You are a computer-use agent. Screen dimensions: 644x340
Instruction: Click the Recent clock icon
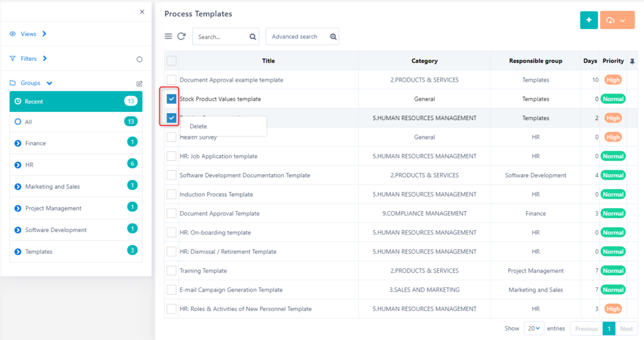tap(18, 101)
